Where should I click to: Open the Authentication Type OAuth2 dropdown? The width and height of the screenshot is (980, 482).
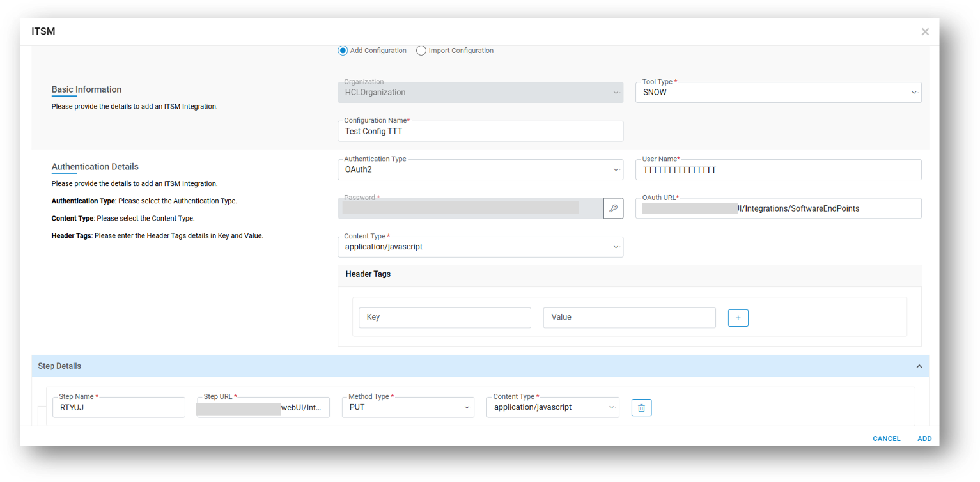coord(480,169)
